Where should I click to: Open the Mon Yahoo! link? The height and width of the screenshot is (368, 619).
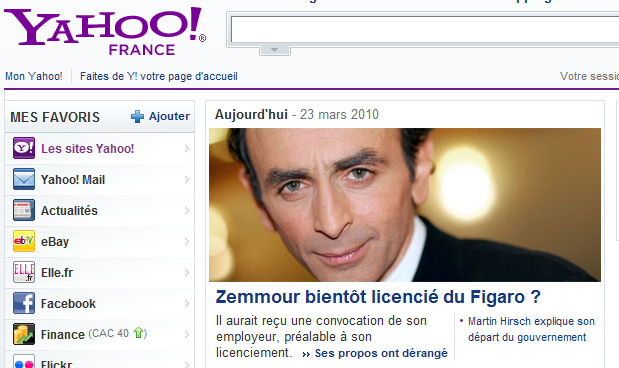pyautogui.click(x=34, y=76)
